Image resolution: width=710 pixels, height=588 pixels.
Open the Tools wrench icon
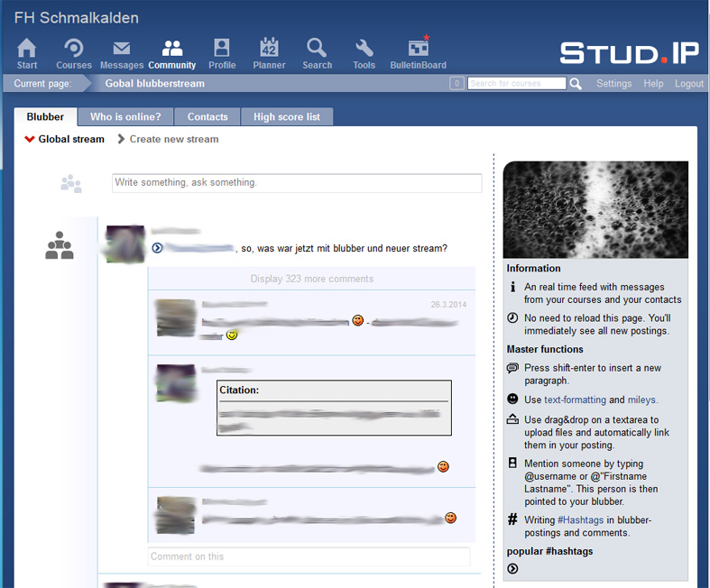[x=364, y=48]
